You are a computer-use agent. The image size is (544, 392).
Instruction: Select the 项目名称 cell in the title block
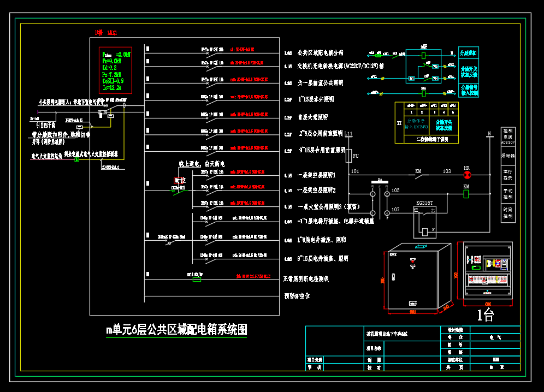coord(374,348)
